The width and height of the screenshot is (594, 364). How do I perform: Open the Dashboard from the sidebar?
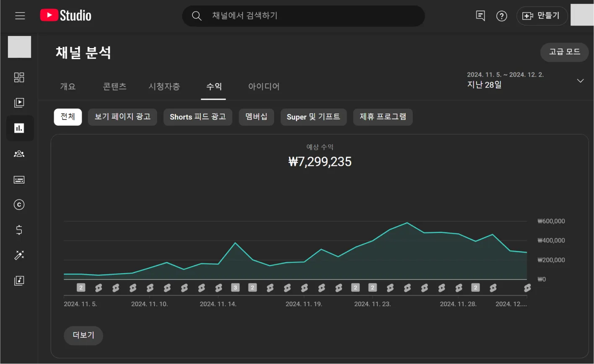pos(19,77)
